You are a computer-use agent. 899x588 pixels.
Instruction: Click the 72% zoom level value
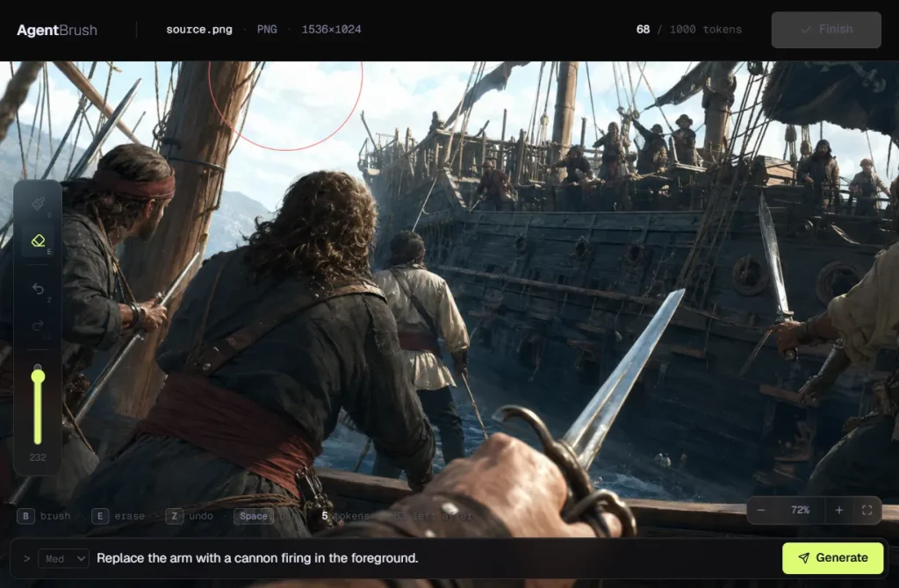coord(800,510)
